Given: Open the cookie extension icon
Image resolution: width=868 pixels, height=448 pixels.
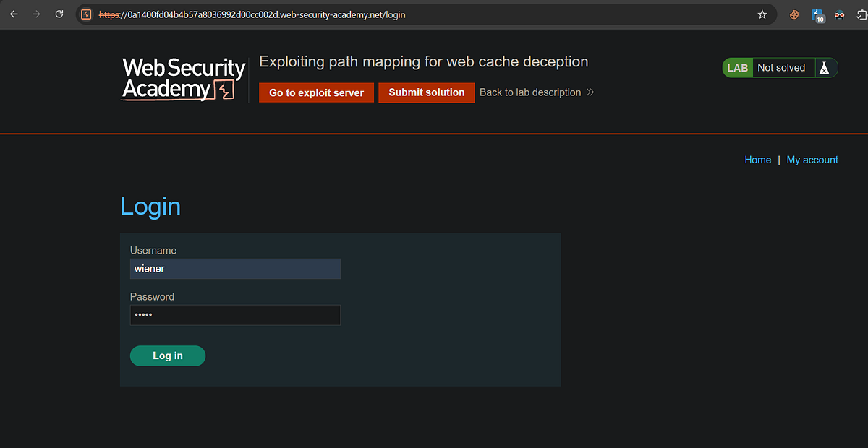Looking at the screenshot, I should [x=794, y=14].
